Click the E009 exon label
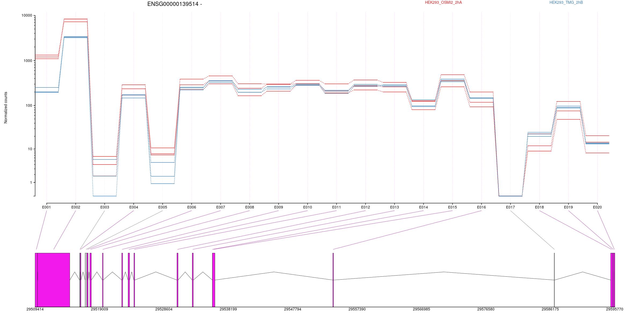644x322 pixels. 279,207
